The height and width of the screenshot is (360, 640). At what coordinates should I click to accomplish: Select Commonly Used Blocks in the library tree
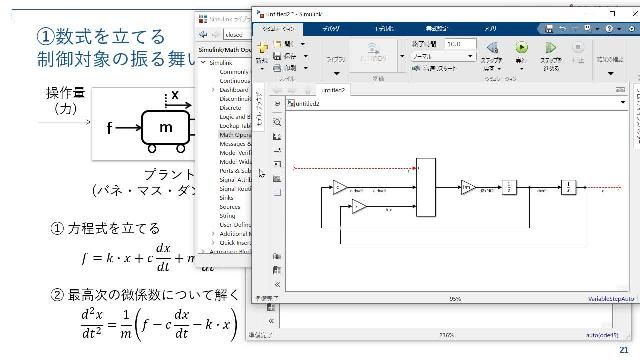pos(234,72)
